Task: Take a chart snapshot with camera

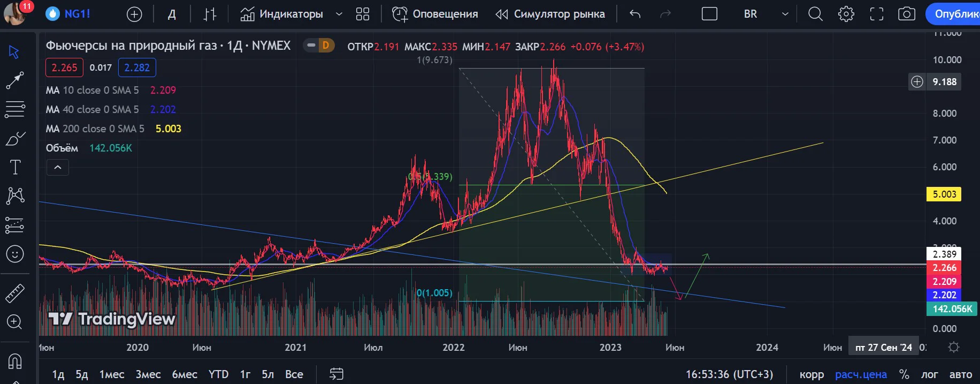Action: point(907,14)
